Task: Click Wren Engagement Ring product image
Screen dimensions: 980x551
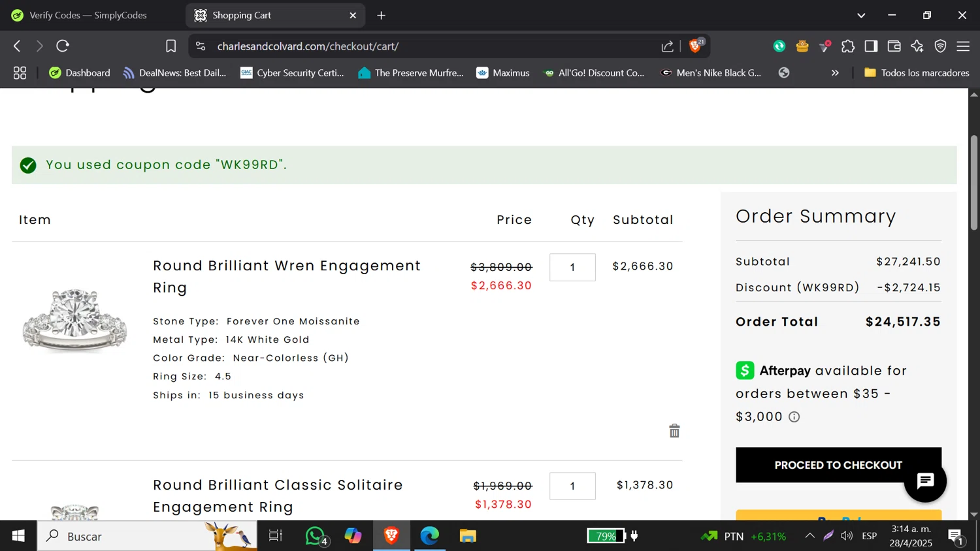Action: click(74, 320)
